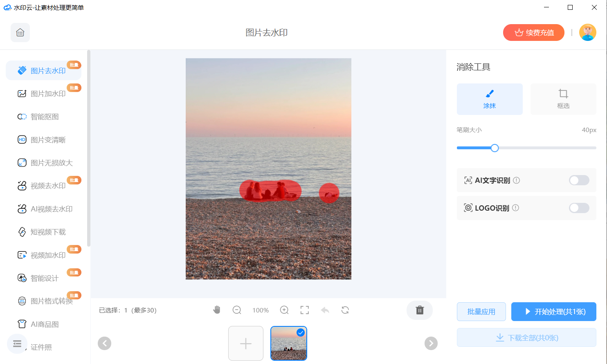Screen dimensions: 607x364
Task: Toggle the AI文字识别 switch
Action: click(x=579, y=180)
